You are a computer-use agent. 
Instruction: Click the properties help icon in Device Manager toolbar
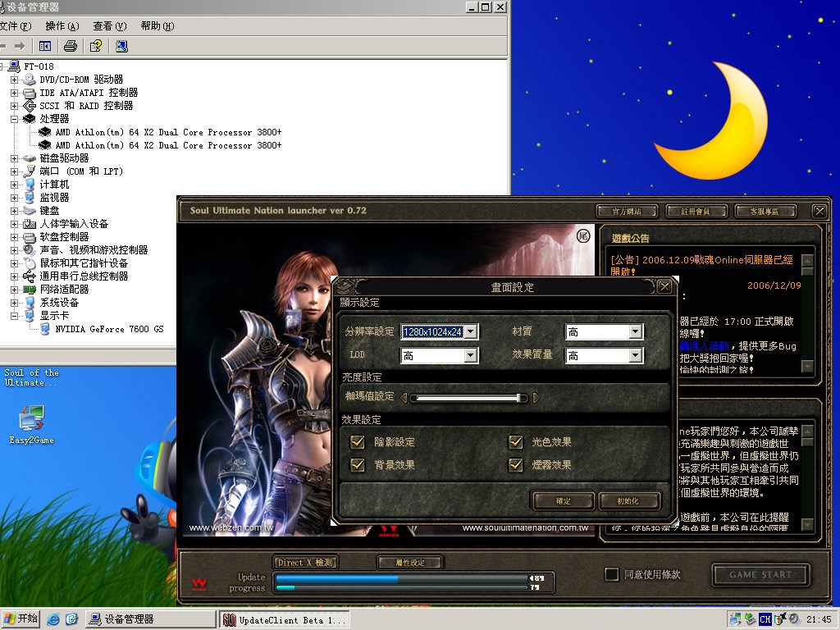point(96,47)
